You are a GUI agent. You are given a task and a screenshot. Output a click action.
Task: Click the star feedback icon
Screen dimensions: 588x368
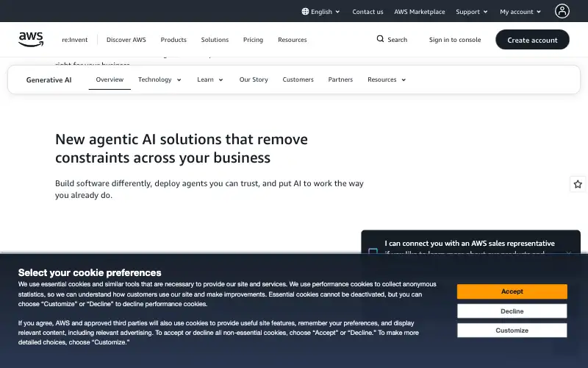click(578, 184)
